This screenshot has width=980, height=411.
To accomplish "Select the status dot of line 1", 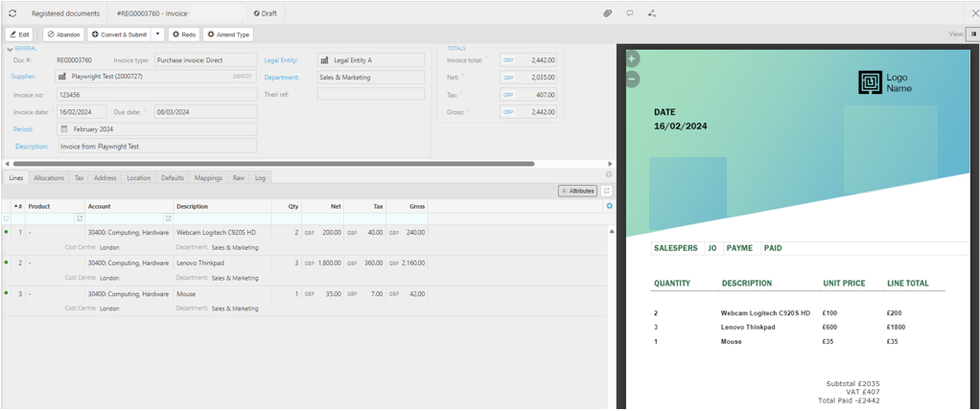I will 7,233.
